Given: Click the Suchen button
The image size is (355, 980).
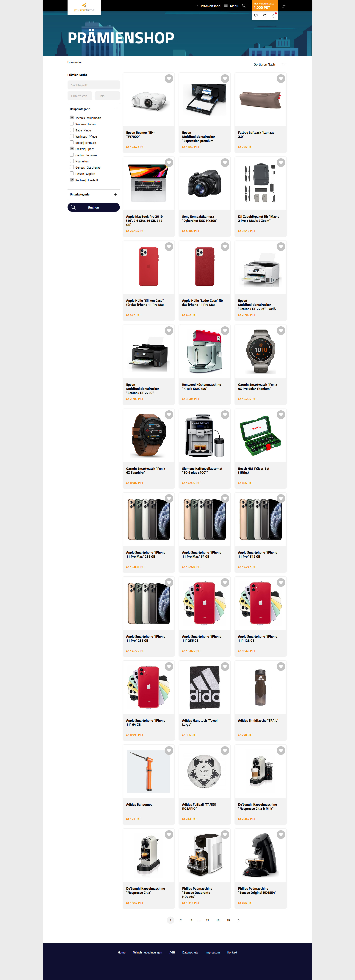Looking at the screenshot, I should (x=93, y=207).
